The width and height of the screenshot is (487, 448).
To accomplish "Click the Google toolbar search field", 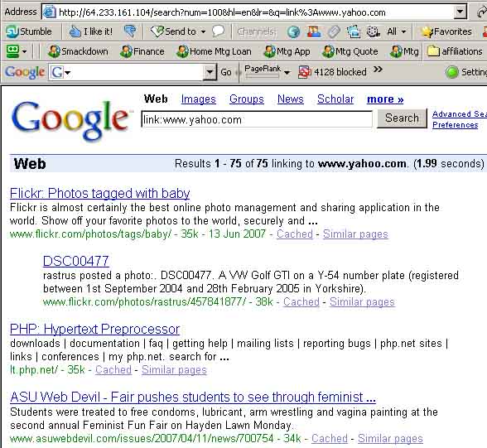I will pos(137,72).
